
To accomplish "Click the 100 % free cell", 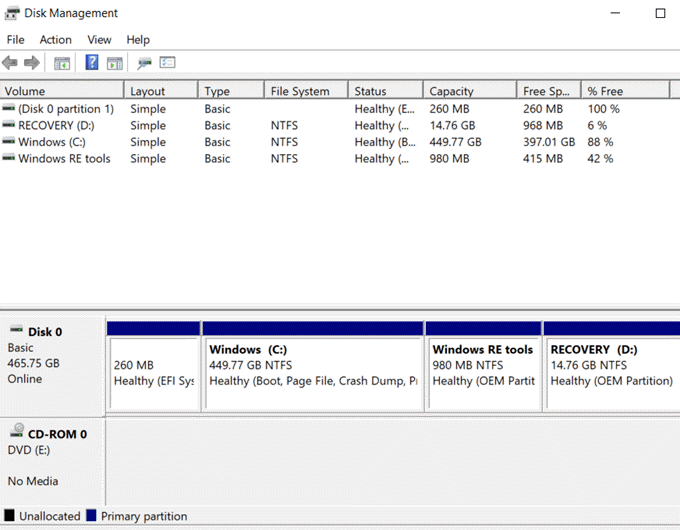I will point(604,108).
